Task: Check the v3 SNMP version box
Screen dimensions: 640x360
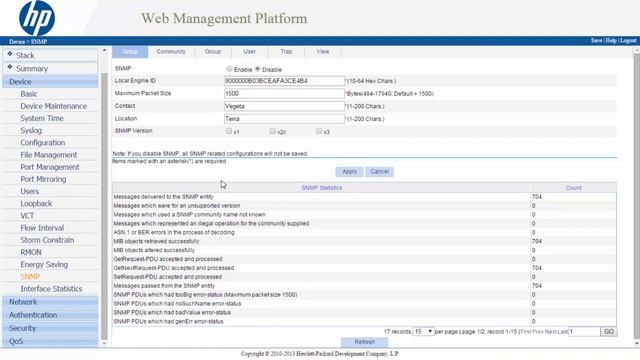Action: [319, 131]
